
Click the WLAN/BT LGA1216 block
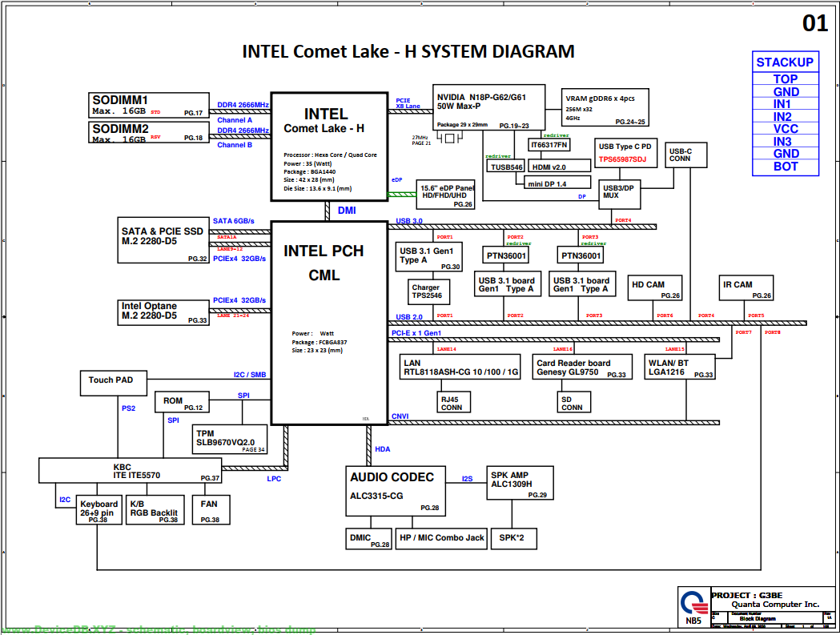pyautogui.click(x=679, y=367)
